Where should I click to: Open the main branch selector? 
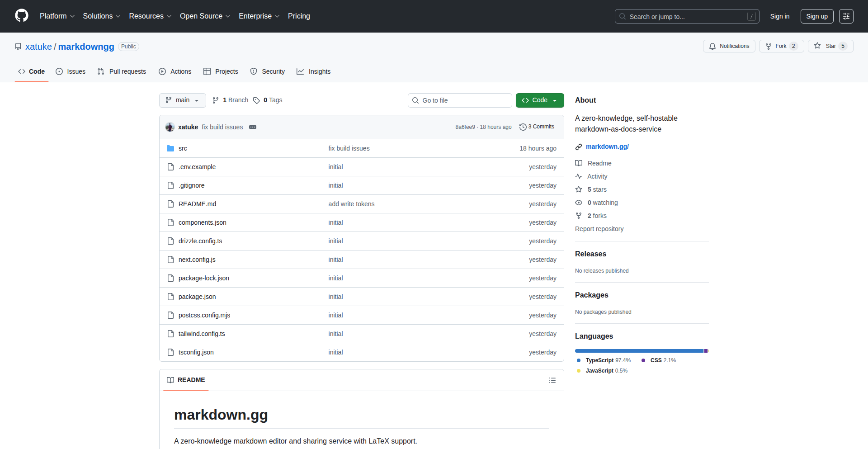coord(182,100)
